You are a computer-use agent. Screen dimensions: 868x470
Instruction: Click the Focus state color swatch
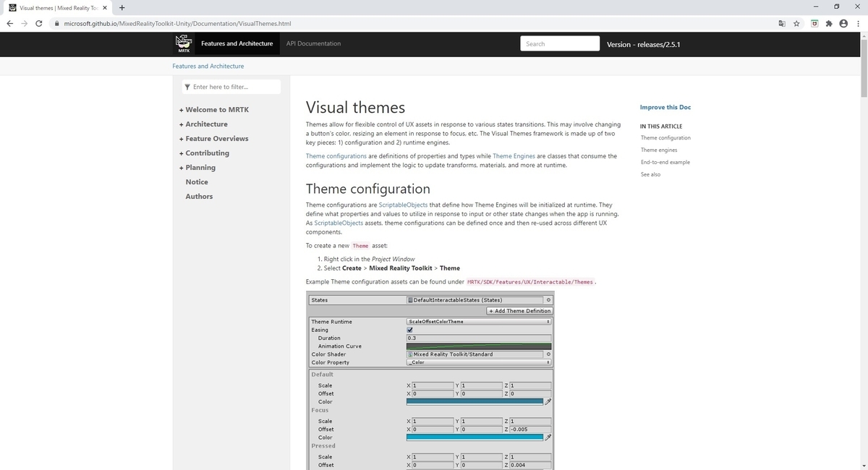pos(475,437)
